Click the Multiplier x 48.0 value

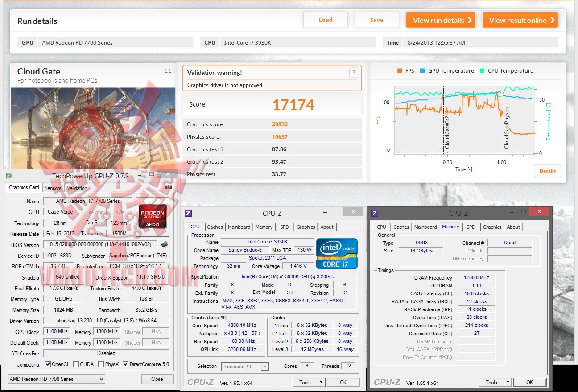coord(242,334)
